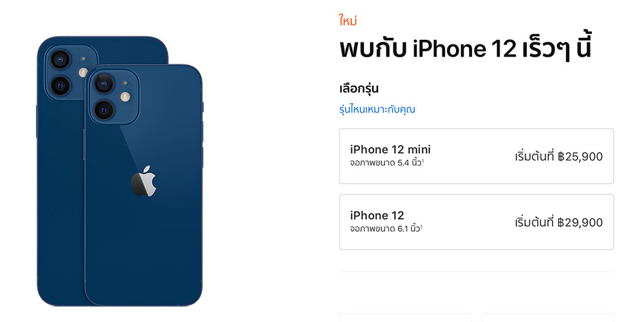
Task: Click the front iPhone's upper camera lens
Action: tap(104, 83)
